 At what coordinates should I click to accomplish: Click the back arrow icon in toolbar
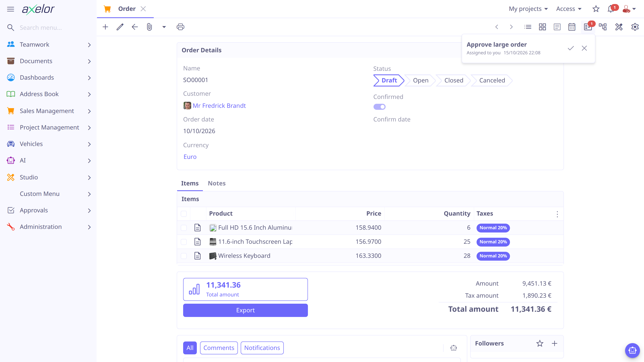tap(135, 27)
